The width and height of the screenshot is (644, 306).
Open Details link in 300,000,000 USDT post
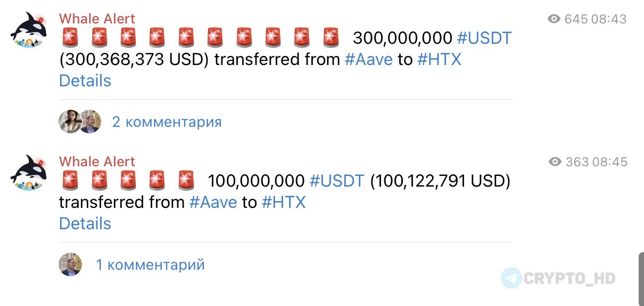tap(85, 80)
